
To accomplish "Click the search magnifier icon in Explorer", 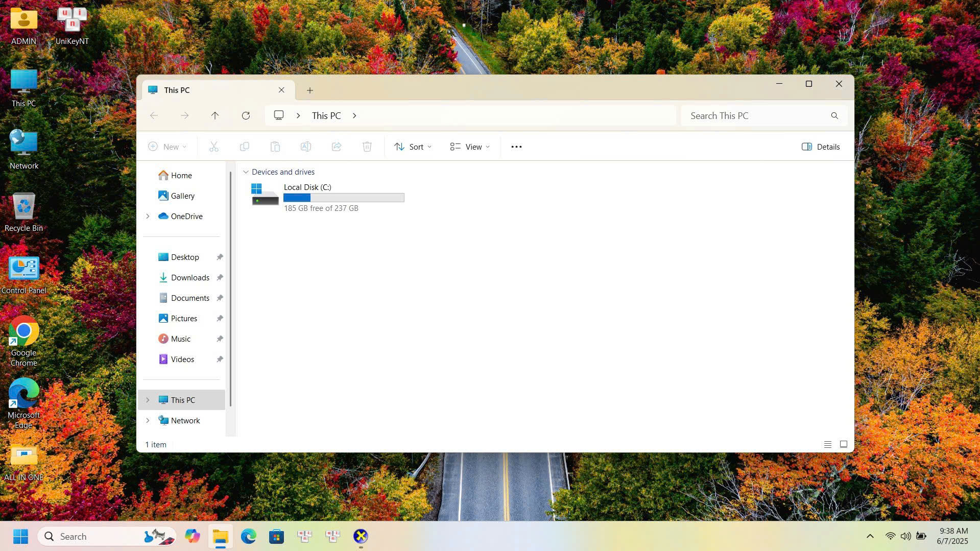I will click(x=834, y=116).
